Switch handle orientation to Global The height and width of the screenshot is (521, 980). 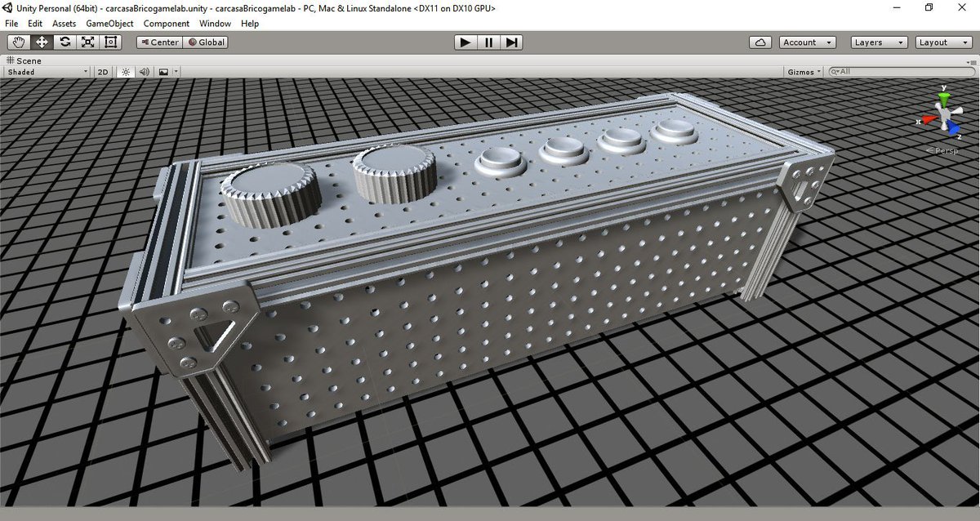205,42
